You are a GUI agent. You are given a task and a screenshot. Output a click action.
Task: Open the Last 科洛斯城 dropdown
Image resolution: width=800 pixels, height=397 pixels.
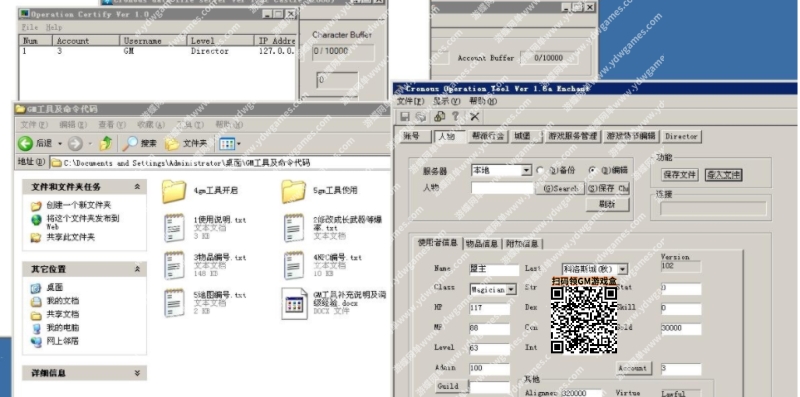pos(622,269)
